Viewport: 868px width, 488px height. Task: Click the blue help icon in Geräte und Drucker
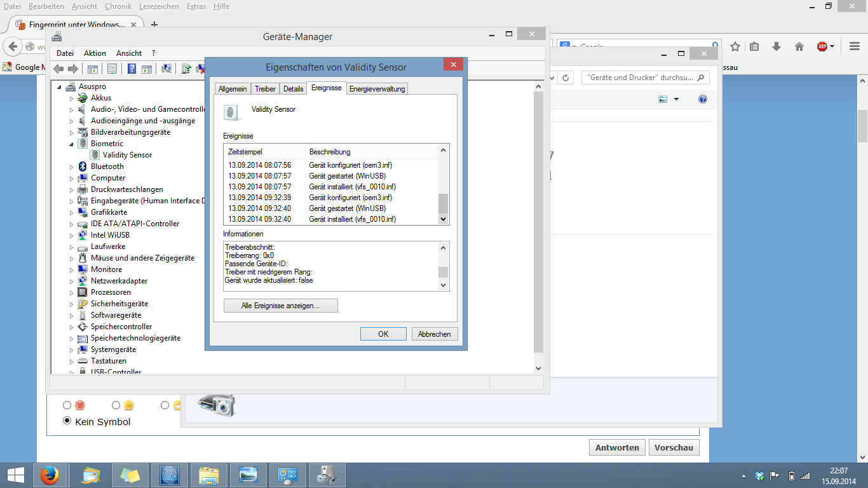pos(703,99)
